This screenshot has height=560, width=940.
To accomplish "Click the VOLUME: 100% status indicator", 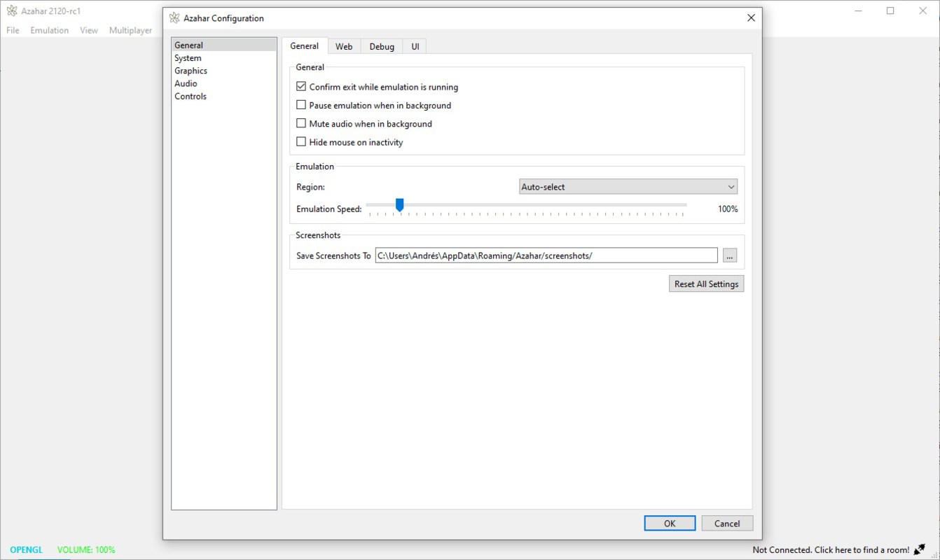I will [86, 549].
